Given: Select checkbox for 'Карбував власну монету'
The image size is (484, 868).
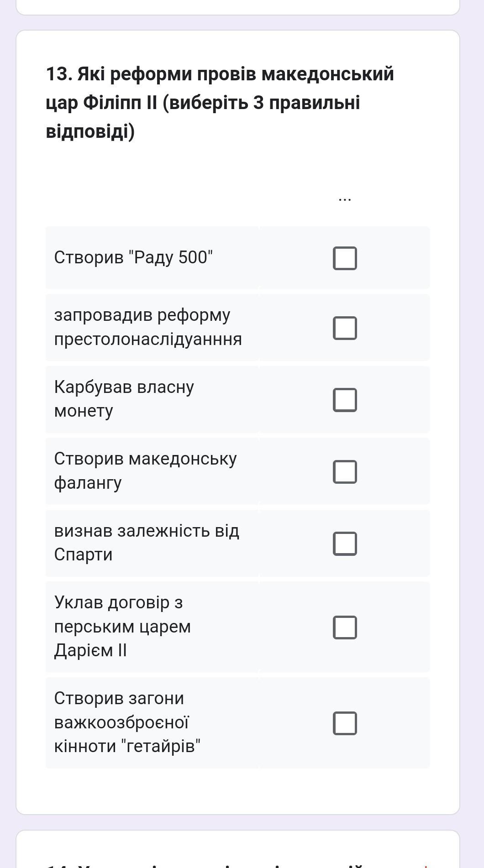Looking at the screenshot, I should point(345,400).
